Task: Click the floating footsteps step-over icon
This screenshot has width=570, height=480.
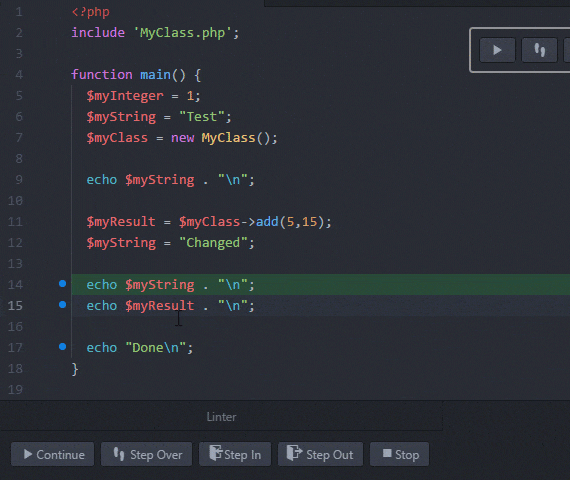Action: point(539,50)
